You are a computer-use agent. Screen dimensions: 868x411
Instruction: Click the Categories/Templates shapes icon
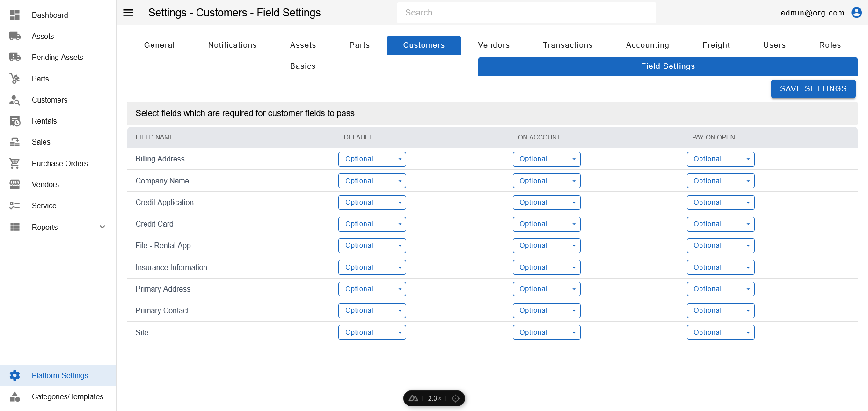(15, 396)
